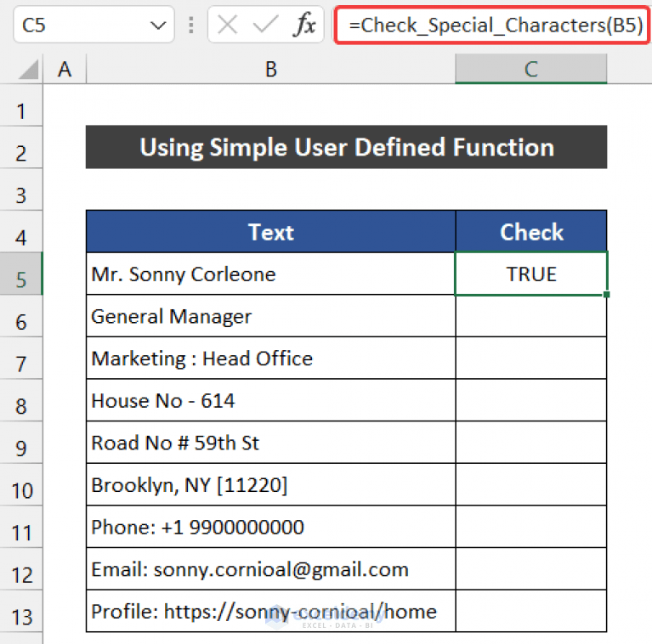Click the Cancel X icon in formula bar
Screen dimensions: 652x644
(x=228, y=25)
